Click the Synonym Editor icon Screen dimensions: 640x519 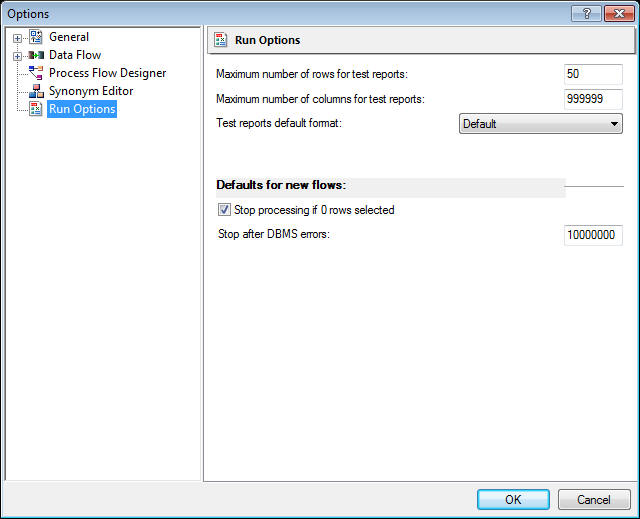36,91
